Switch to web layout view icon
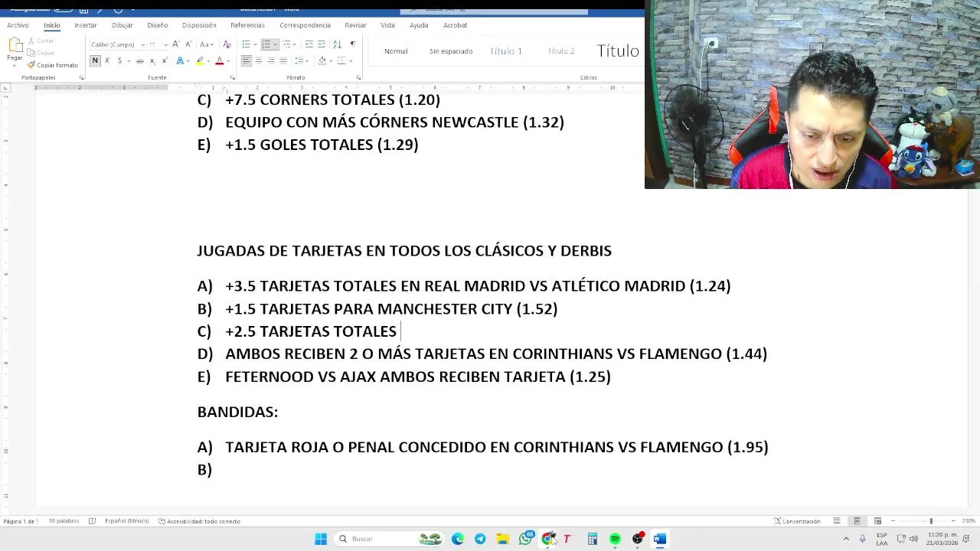Image resolution: width=980 pixels, height=551 pixels. pos(877,521)
